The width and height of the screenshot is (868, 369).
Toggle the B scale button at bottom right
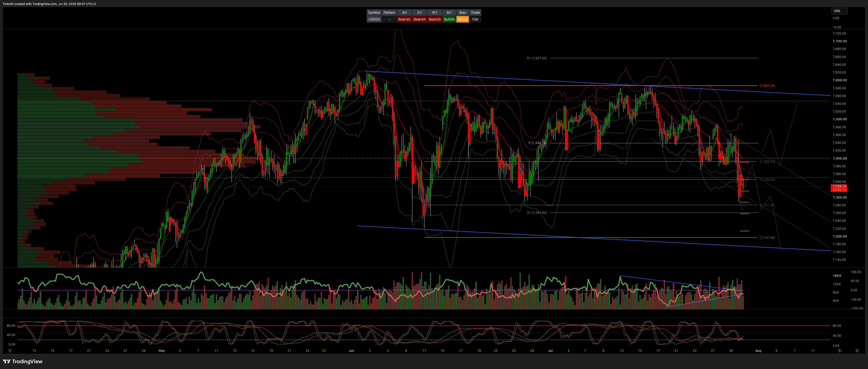(857, 350)
